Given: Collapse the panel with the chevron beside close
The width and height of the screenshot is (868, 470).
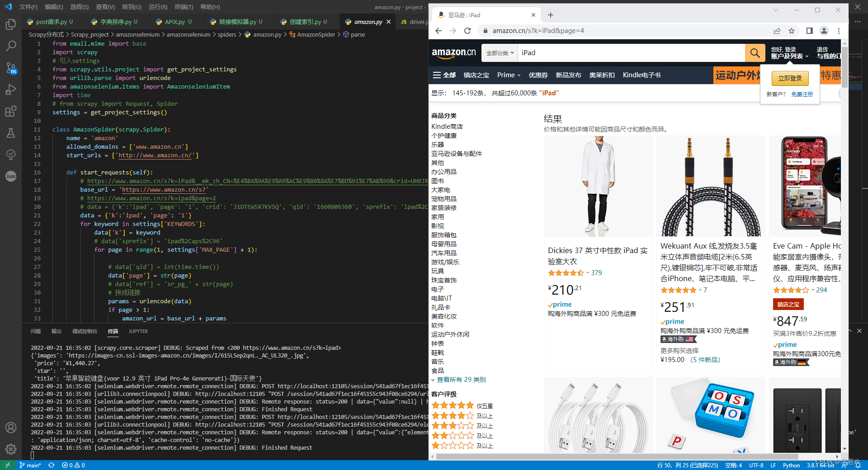Looking at the screenshot, I should (850, 331).
